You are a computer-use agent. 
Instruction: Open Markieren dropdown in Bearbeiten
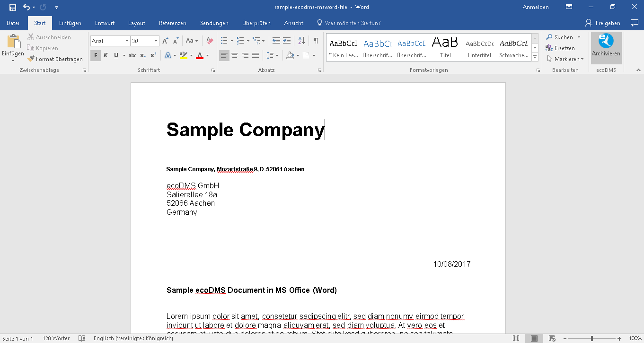click(565, 59)
